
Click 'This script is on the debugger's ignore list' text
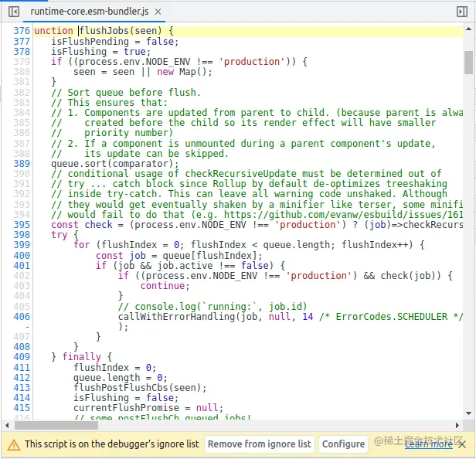[x=112, y=444]
